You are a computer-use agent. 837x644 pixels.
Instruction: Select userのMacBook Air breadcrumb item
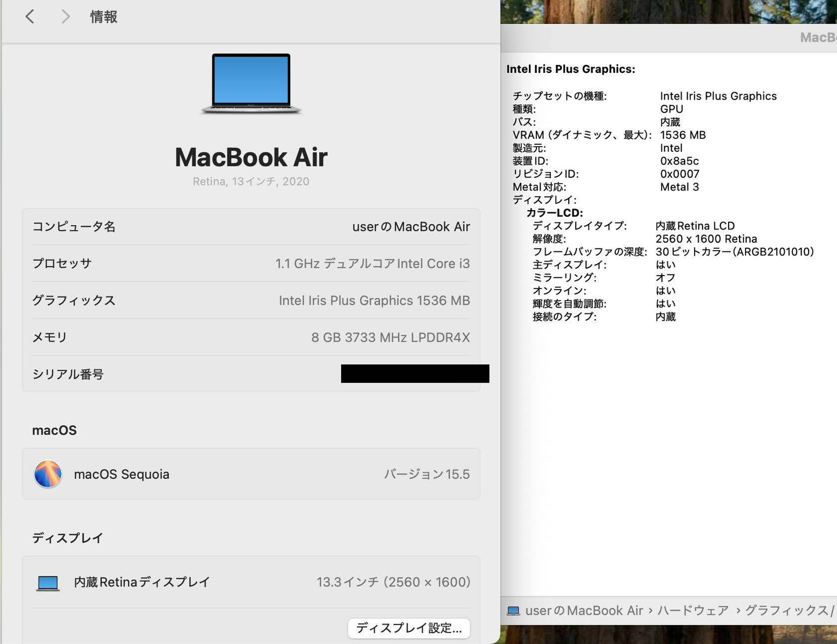tap(585, 610)
